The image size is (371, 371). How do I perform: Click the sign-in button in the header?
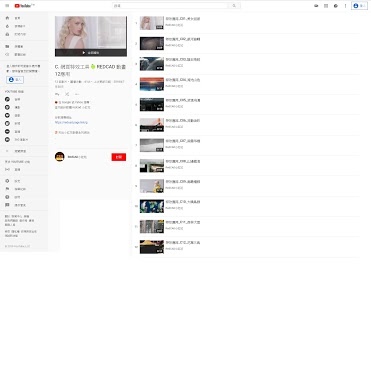coord(359,6)
